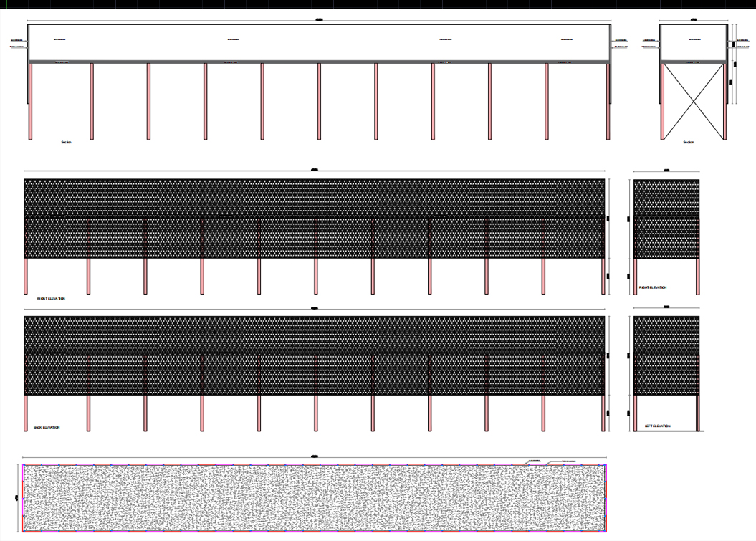Image resolution: width=756 pixels, height=541 pixels.
Task: Click the dimension text above front elevation
Action: point(315,170)
